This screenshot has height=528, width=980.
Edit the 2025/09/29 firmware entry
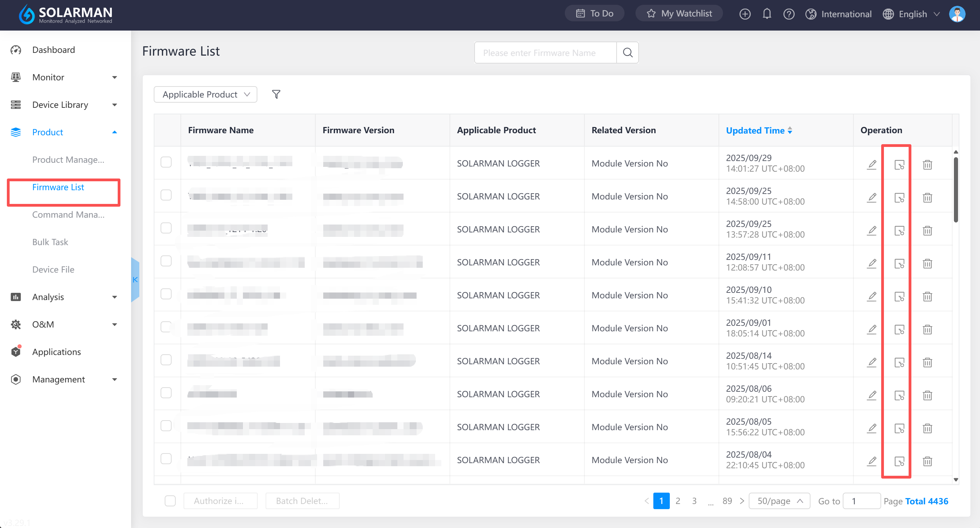[x=872, y=164]
